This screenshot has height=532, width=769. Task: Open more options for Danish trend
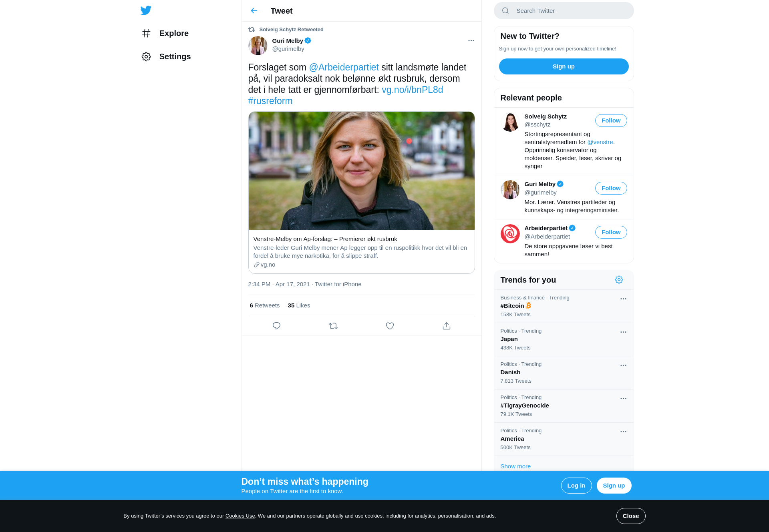coord(623,365)
